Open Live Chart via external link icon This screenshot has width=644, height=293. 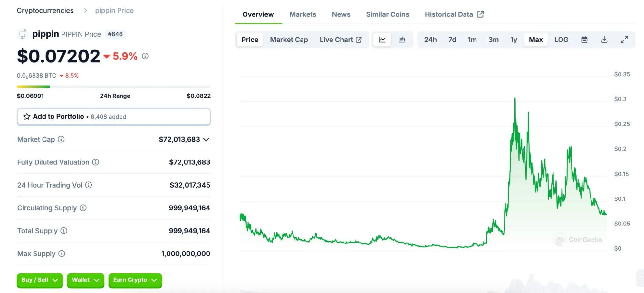359,39
